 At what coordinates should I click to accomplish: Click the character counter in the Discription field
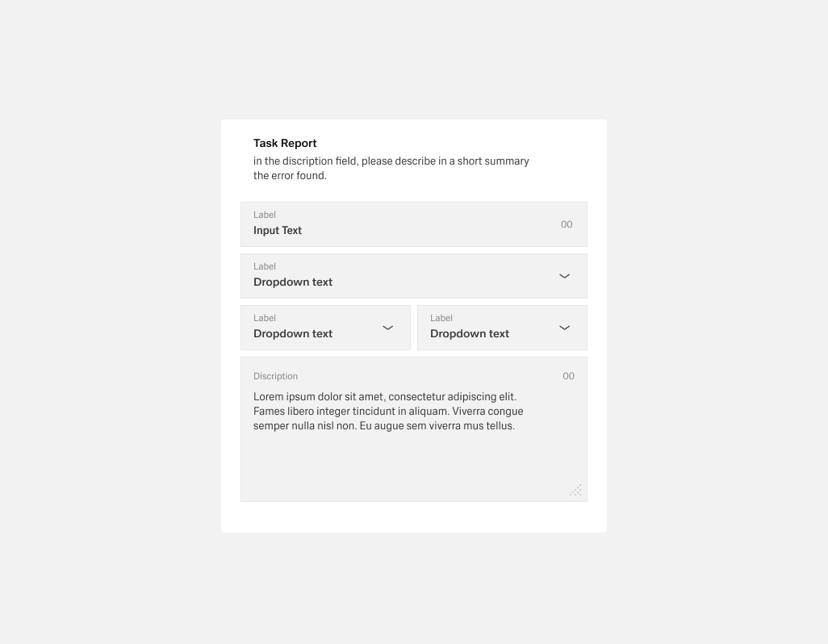click(x=568, y=376)
